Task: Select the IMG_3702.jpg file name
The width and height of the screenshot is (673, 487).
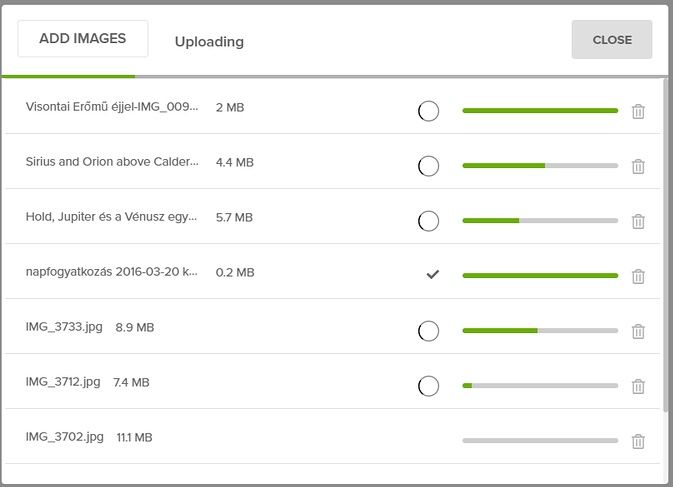Action: pos(65,437)
